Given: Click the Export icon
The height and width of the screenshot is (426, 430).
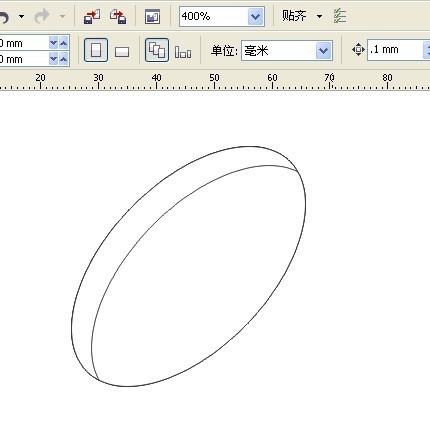Looking at the screenshot, I should (118, 17).
